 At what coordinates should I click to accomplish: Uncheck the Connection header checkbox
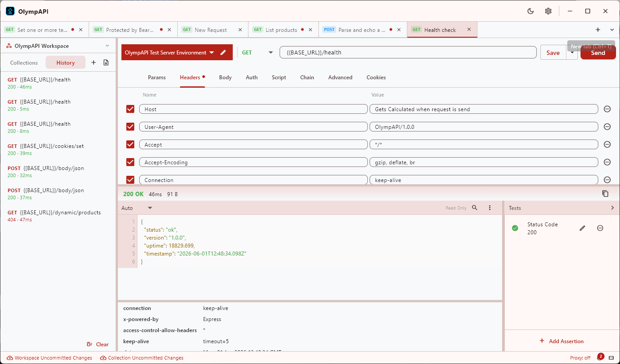[130, 180]
